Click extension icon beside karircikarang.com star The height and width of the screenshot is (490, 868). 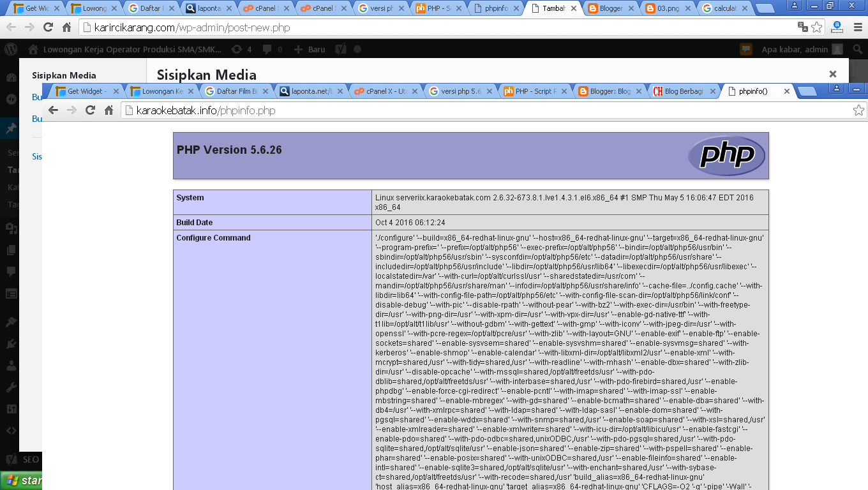point(837,27)
